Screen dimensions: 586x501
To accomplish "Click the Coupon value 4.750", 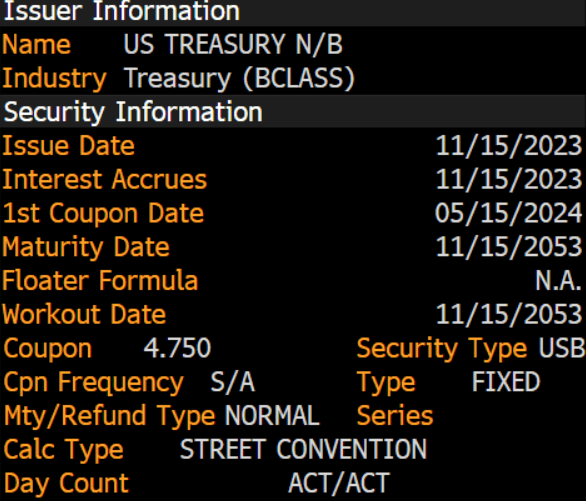I will (178, 348).
